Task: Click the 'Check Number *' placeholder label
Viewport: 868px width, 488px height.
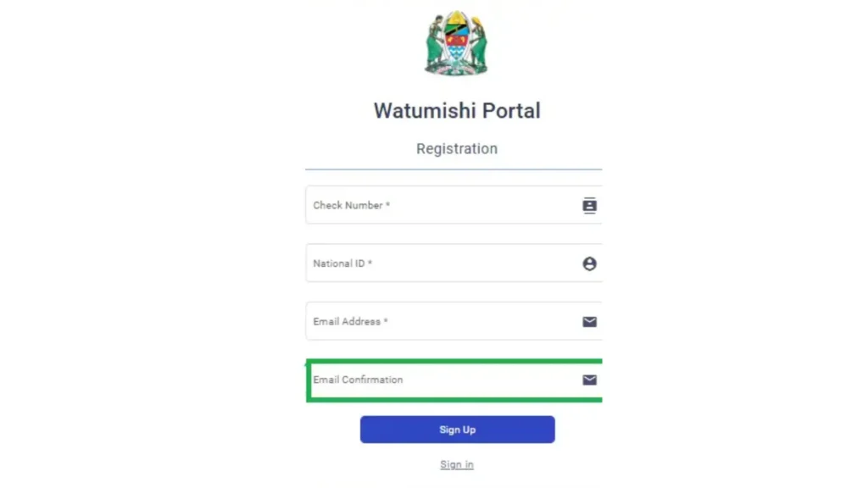Action: (352, 205)
